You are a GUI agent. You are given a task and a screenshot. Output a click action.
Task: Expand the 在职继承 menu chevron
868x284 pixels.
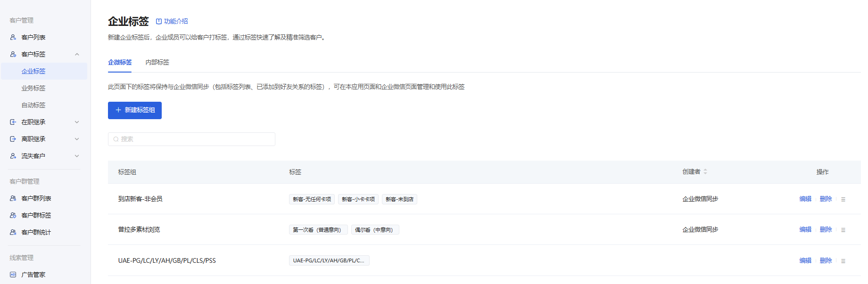(77, 122)
